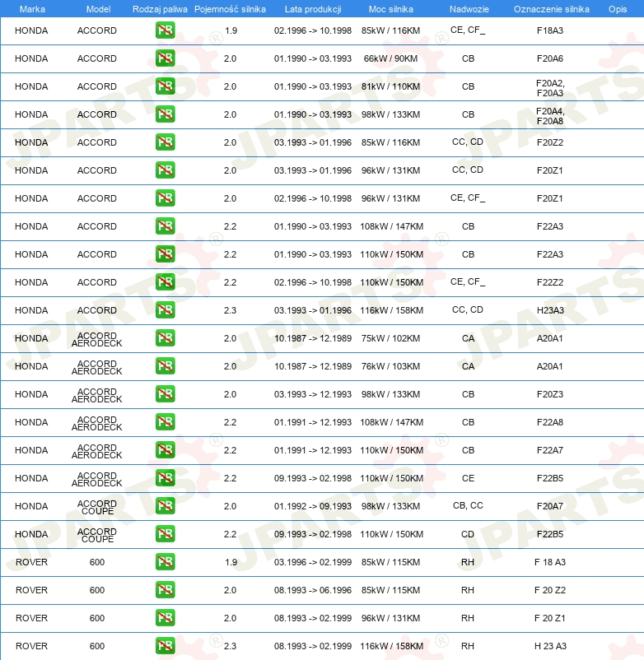
Task: Click the Opis column header
Action: pos(618,9)
